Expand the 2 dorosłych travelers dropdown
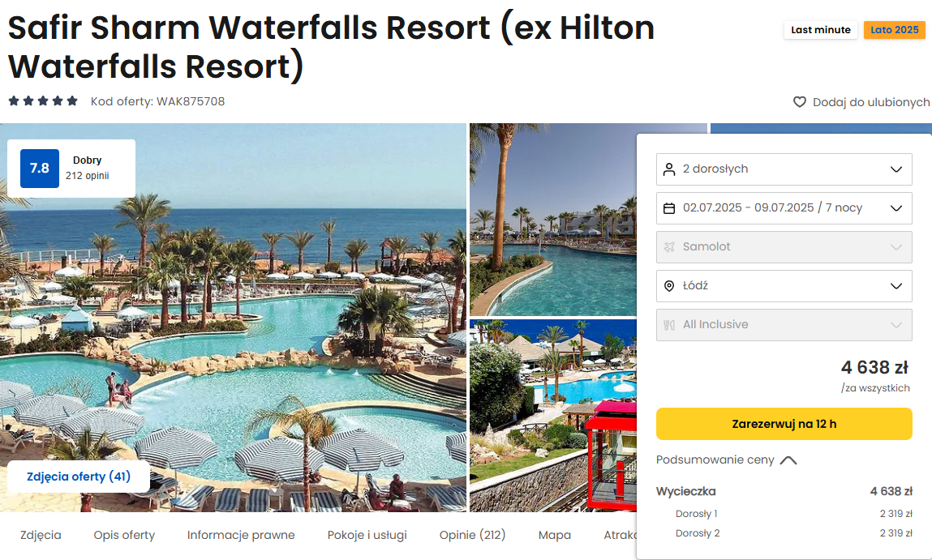 [x=784, y=169]
